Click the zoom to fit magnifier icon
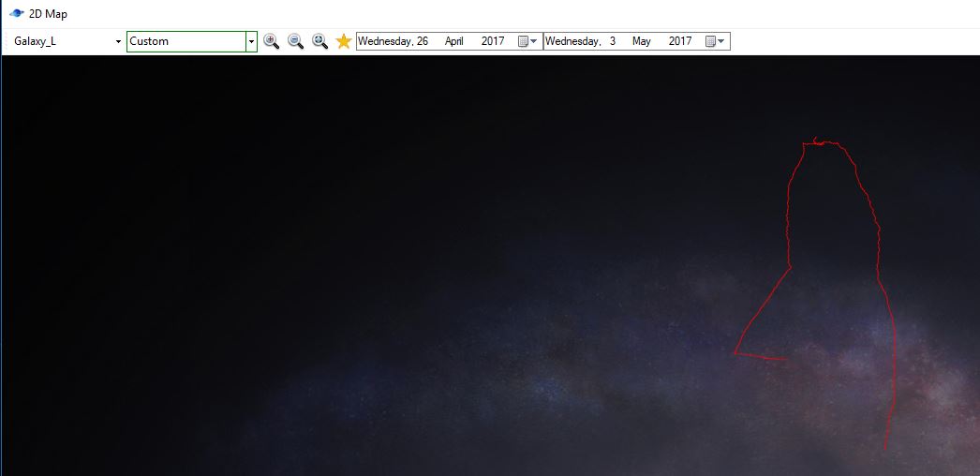Viewport: 980px width, 476px height. point(320,41)
